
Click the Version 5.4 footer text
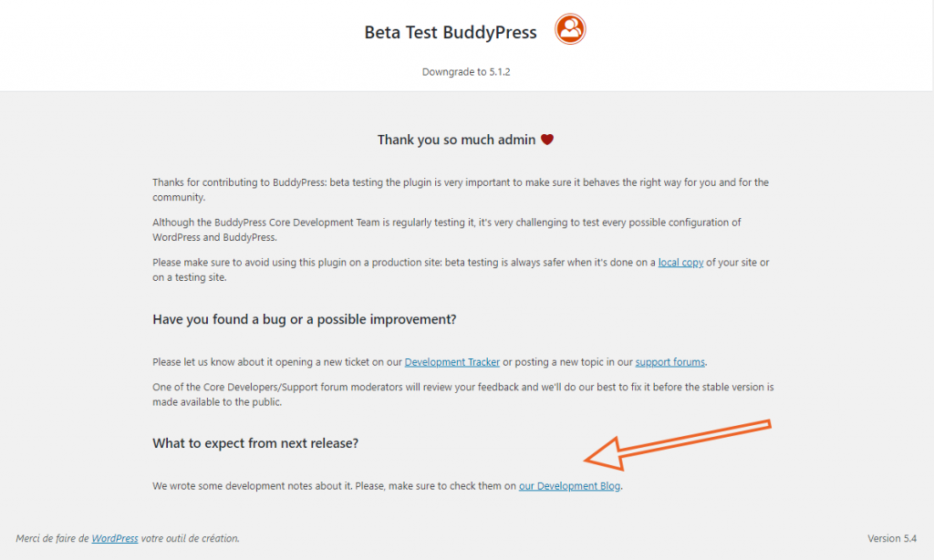pos(892,538)
